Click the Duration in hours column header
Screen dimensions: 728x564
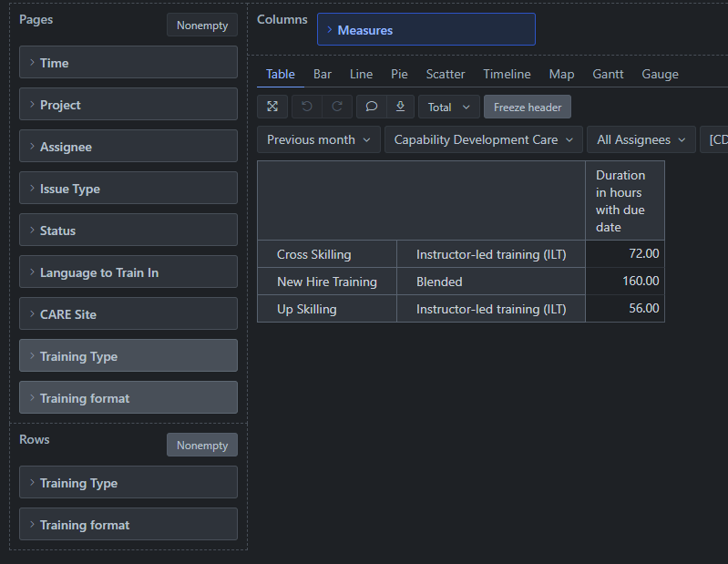[625, 200]
